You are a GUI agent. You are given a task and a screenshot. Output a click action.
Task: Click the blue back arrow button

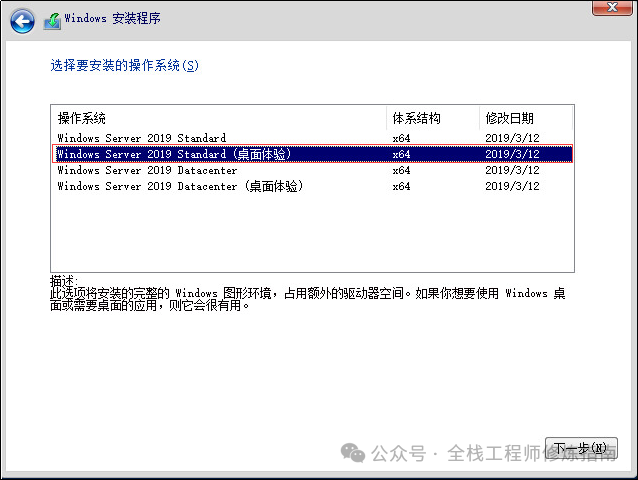tap(22, 21)
